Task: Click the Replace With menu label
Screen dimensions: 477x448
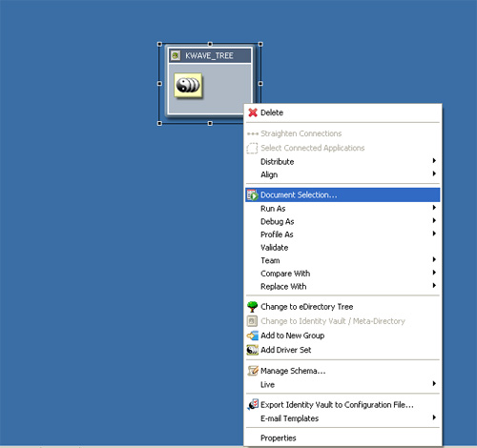Action: point(283,287)
